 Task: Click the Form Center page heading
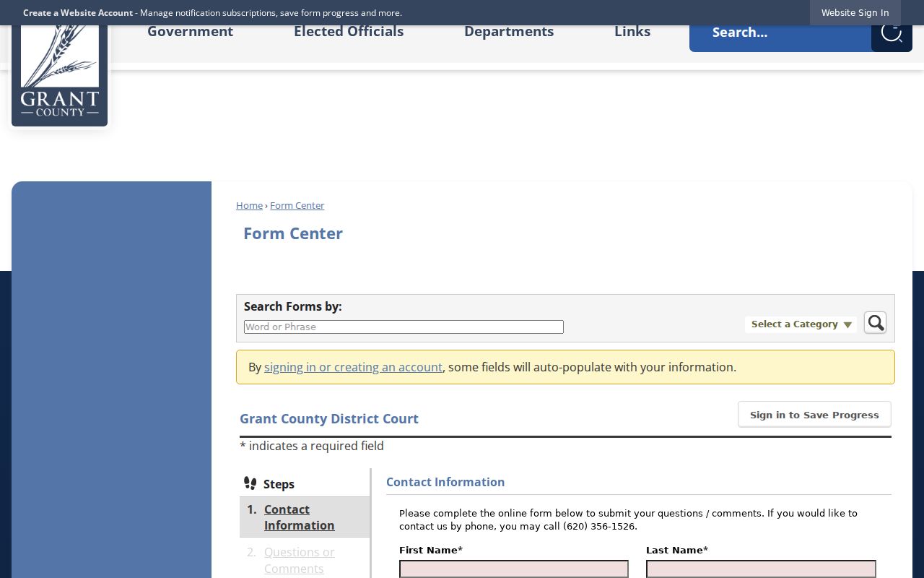(293, 233)
